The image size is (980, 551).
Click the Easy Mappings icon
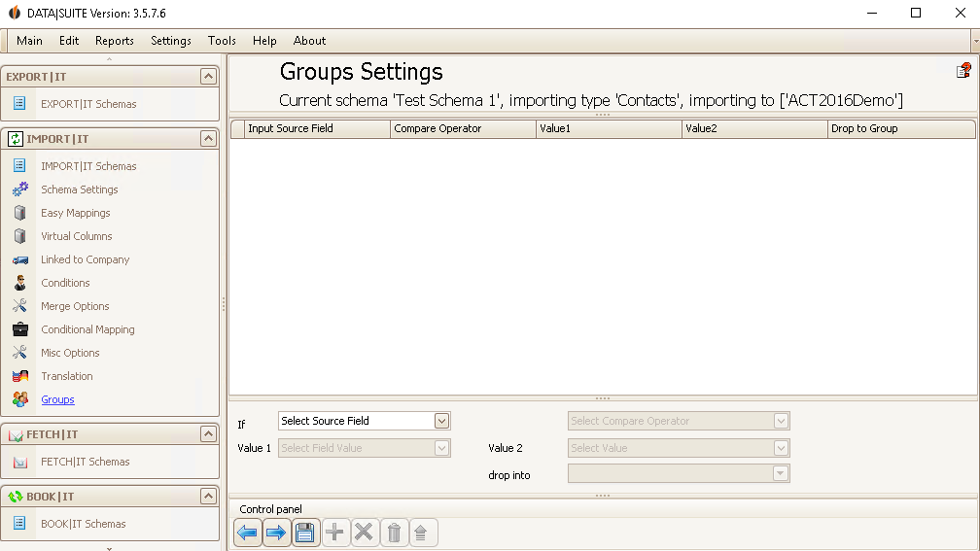tap(20, 213)
